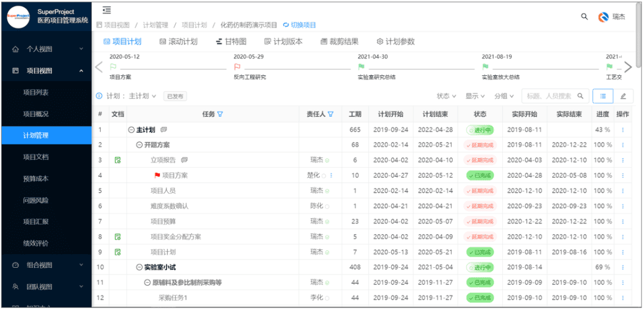
Task: Go to previous milestones with left arrow
Action: (98, 67)
